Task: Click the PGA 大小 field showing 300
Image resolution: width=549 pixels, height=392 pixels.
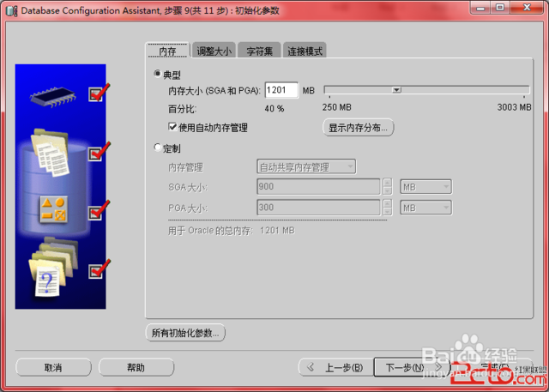Action: click(x=318, y=208)
